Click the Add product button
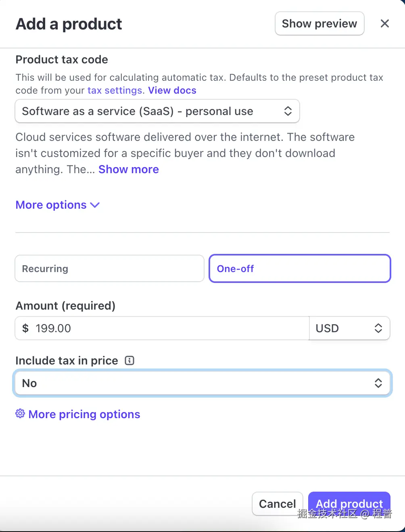 [349, 503]
